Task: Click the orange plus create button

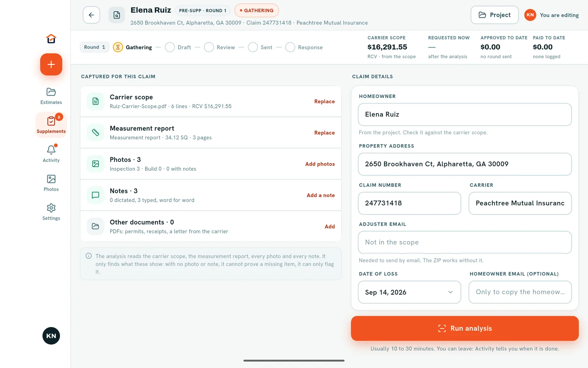Action: (51, 64)
